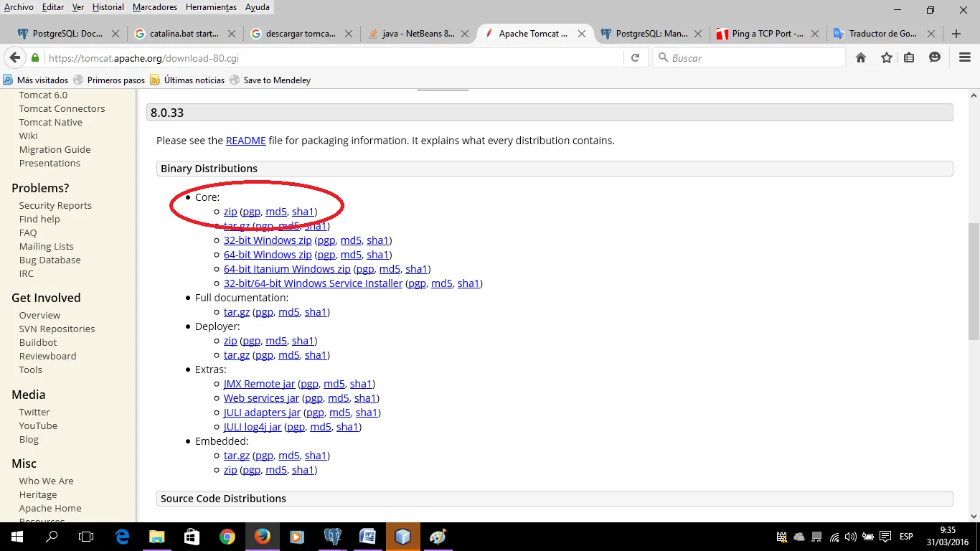Viewport: 980px width, 551px height.
Task: Click the Who We Are link
Action: [x=46, y=481]
